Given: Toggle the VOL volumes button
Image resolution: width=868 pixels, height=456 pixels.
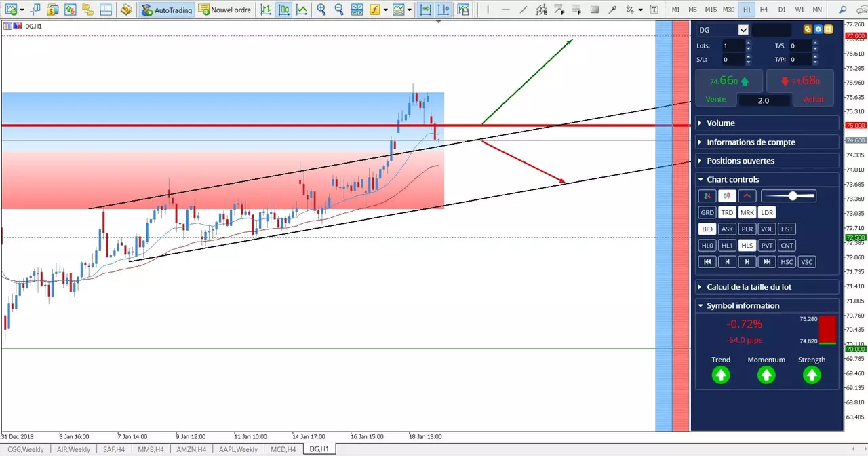Looking at the screenshot, I should point(767,229).
